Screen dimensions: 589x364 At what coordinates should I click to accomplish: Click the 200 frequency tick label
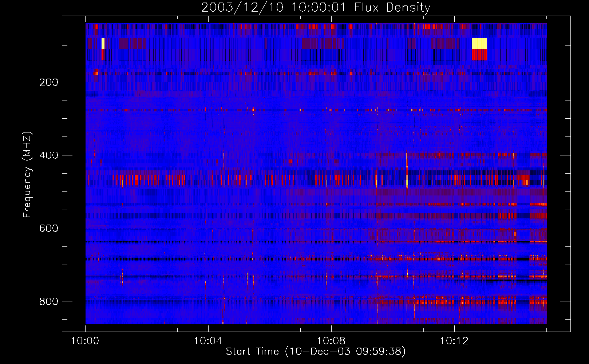point(49,82)
